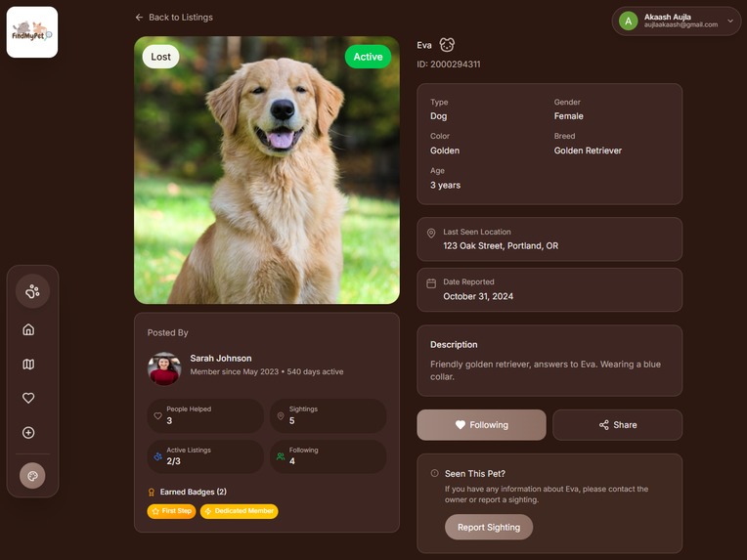Click the Dedicated Member badge
747x560 pixels.
240,511
